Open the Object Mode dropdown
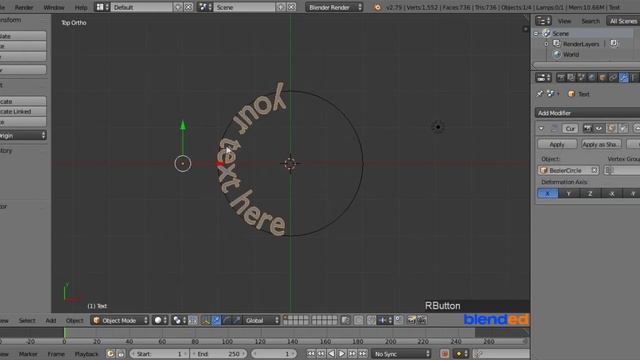640x360 pixels. point(120,320)
